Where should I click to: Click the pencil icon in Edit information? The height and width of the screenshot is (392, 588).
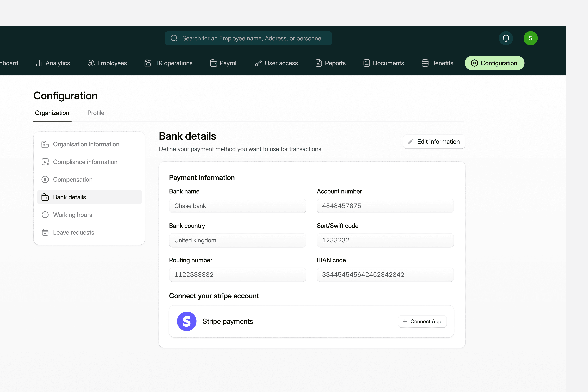[411, 141]
